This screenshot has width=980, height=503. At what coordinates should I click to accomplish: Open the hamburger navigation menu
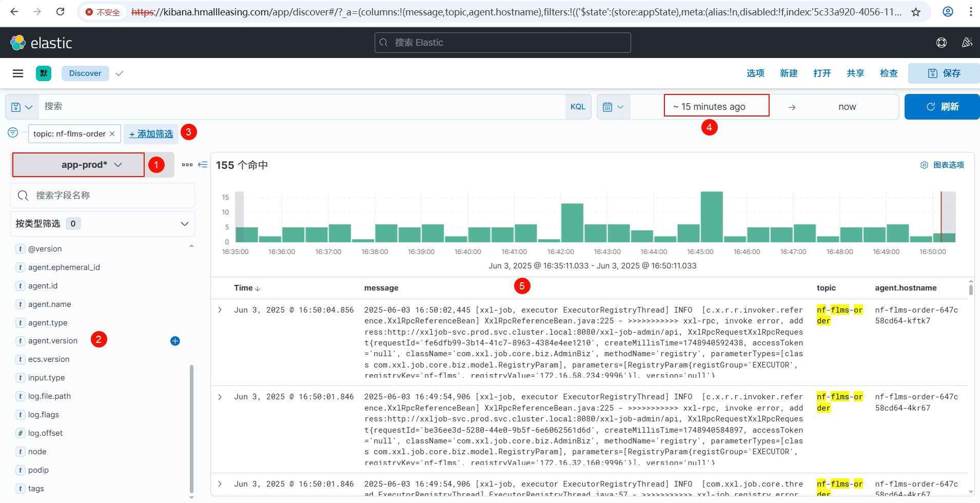(x=18, y=73)
